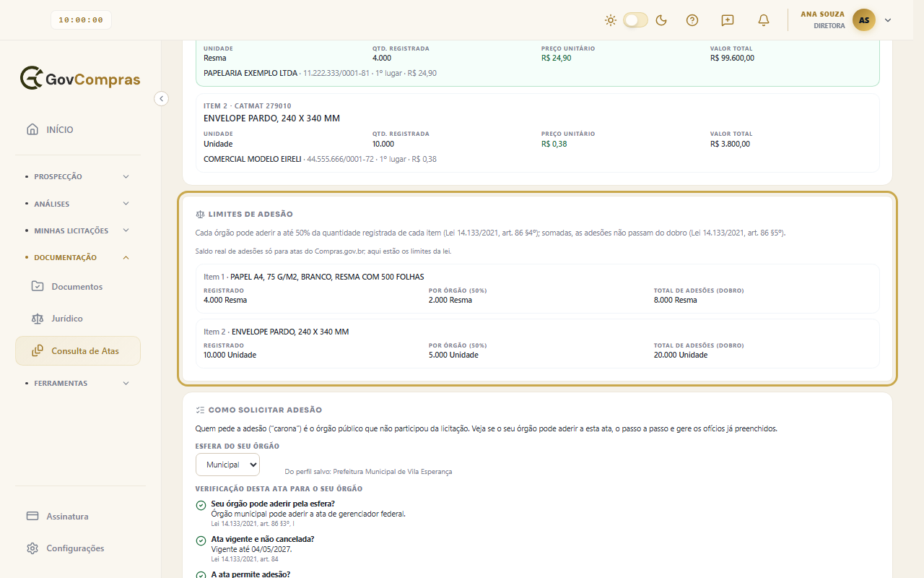This screenshot has height=578, width=924.
Task: Click the Início home icon
Action: (32, 129)
